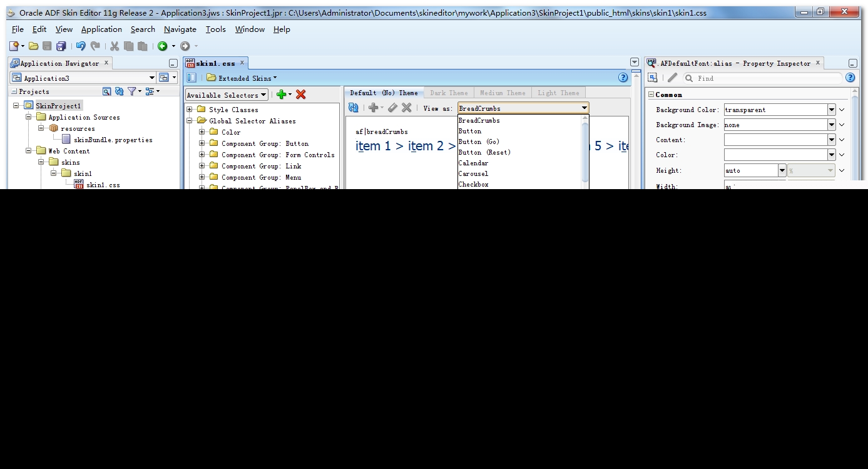Click the New gallery icon in main toolbar
This screenshot has width=868, height=469.
[14, 46]
